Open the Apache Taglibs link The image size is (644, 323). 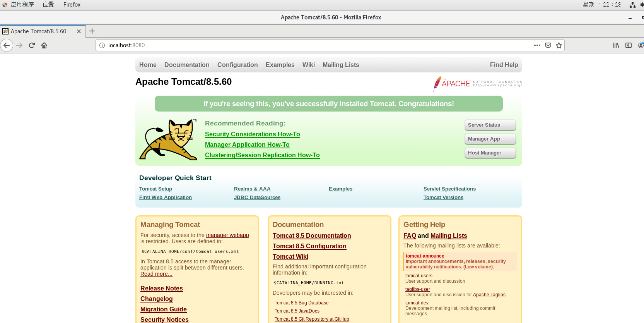click(489, 295)
